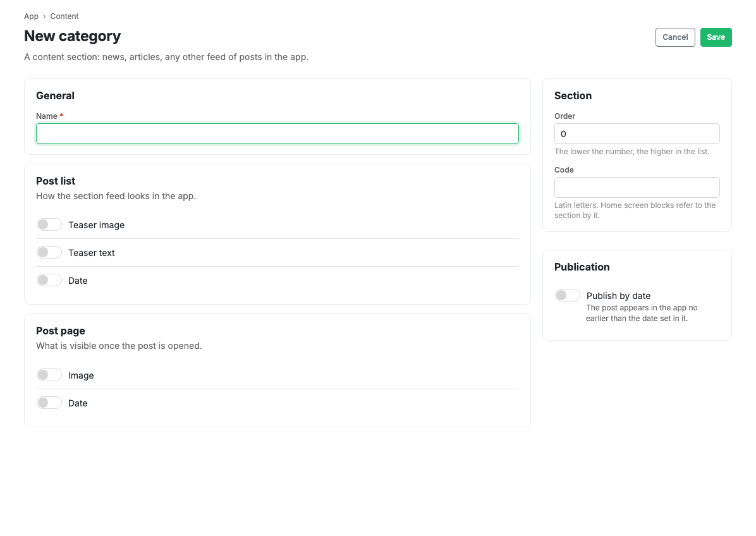Go to App in the breadcrumb
Viewport: 756px width, 536px height.
[x=32, y=16]
